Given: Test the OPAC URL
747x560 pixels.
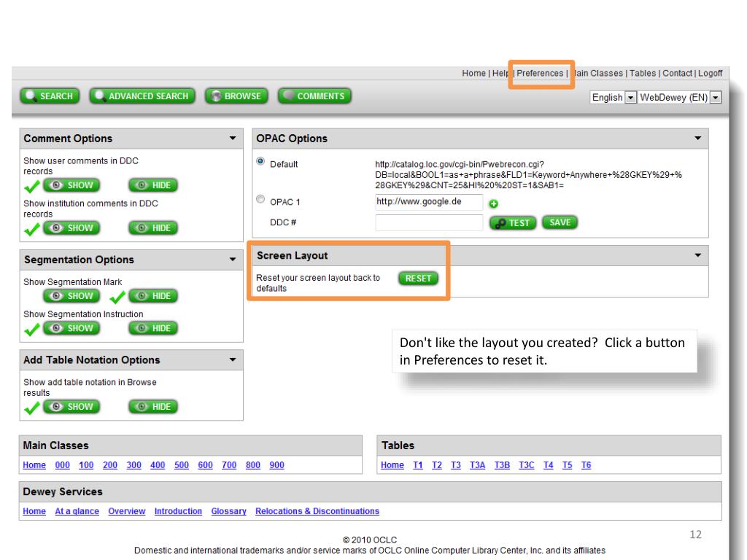Looking at the screenshot, I should point(513,223).
